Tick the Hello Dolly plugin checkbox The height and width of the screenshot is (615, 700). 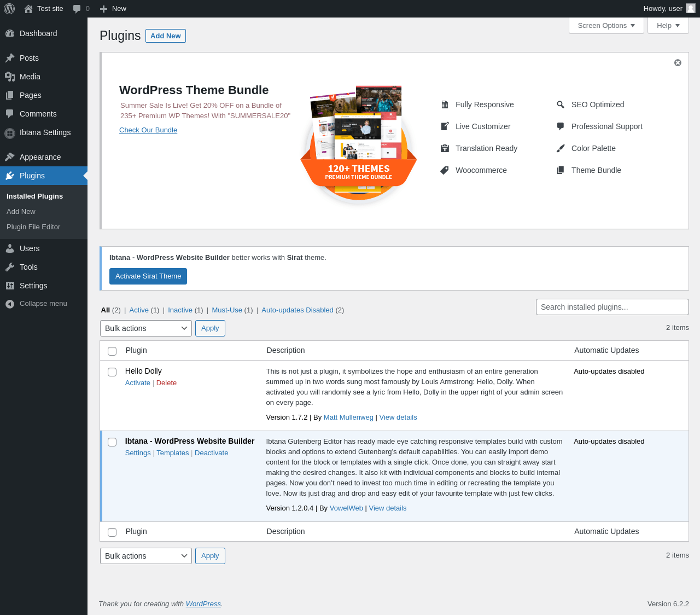[112, 372]
